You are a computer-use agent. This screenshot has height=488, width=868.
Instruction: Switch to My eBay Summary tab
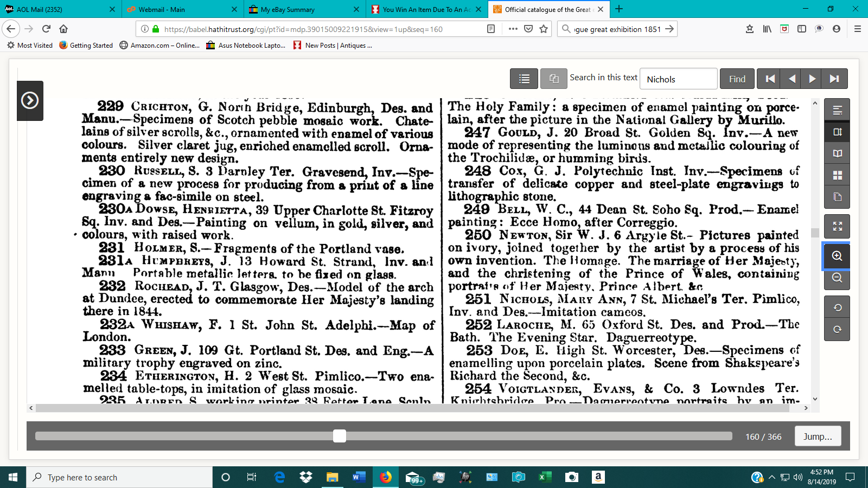(303, 9)
